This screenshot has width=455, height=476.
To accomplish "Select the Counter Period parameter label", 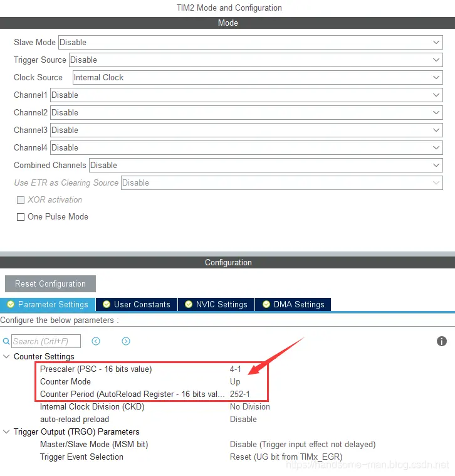I will click(132, 394).
